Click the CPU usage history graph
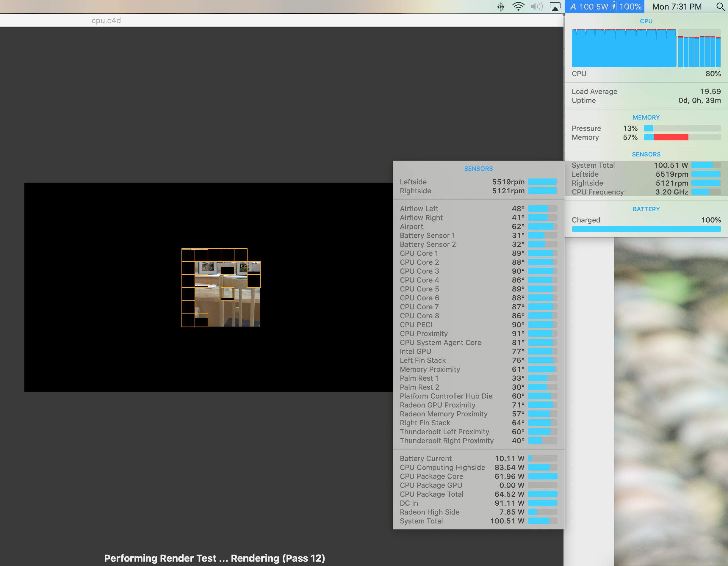Viewport: 728px width, 566px height. (x=624, y=48)
